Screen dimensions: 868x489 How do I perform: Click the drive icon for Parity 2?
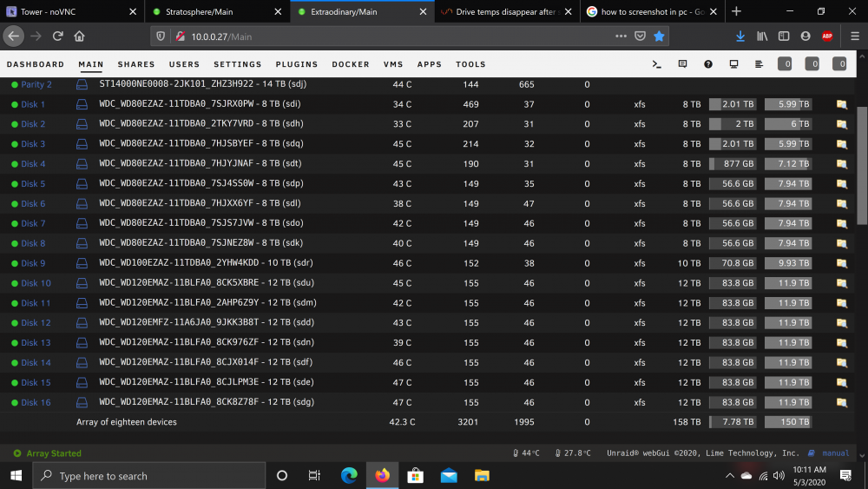pyautogui.click(x=82, y=84)
